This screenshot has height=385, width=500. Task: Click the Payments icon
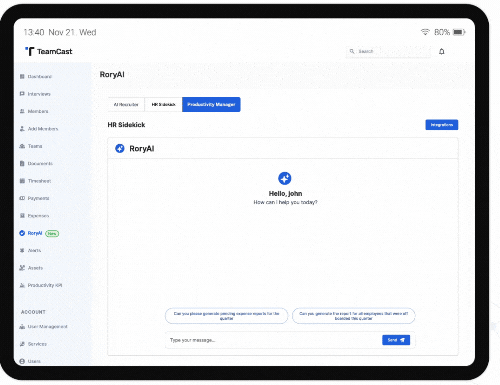(x=22, y=198)
